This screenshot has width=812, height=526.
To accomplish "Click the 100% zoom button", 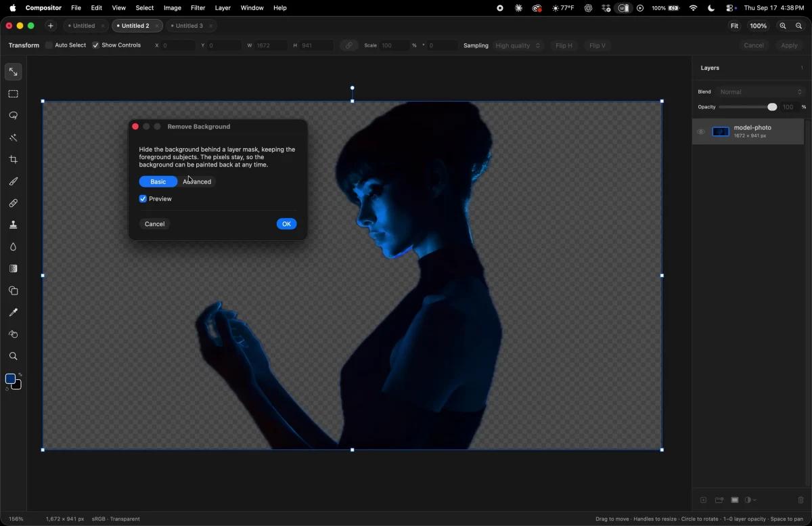I will tap(759, 26).
